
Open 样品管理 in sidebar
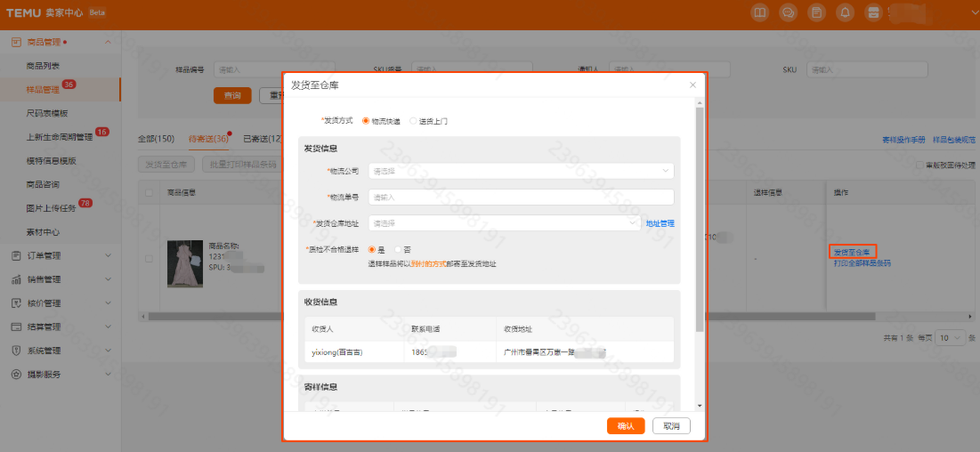tap(43, 89)
